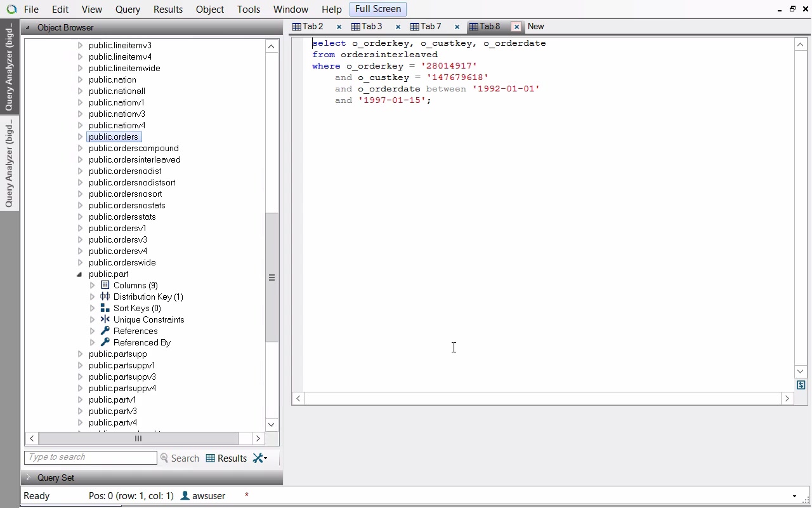Click the Type to search input field
This screenshot has width=812, height=508.
pyautogui.click(x=90, y=457)
